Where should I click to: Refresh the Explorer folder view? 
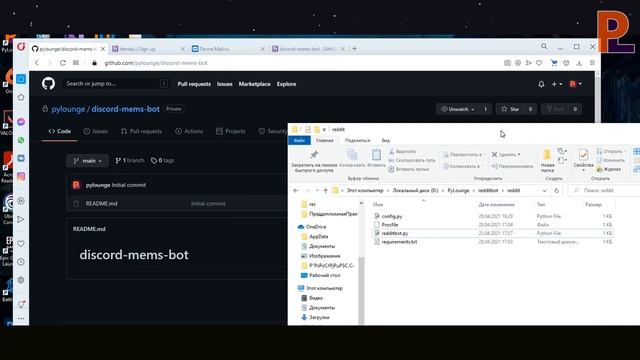coord(556,191)
